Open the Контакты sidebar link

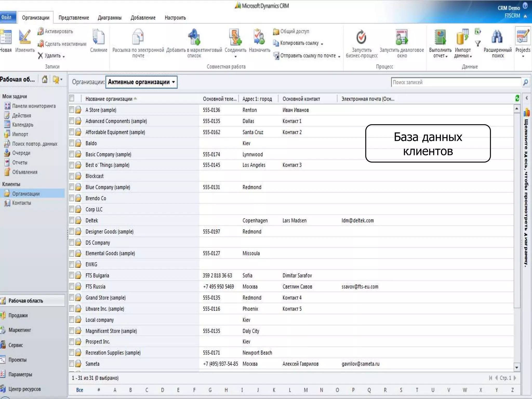pos(22,203)
